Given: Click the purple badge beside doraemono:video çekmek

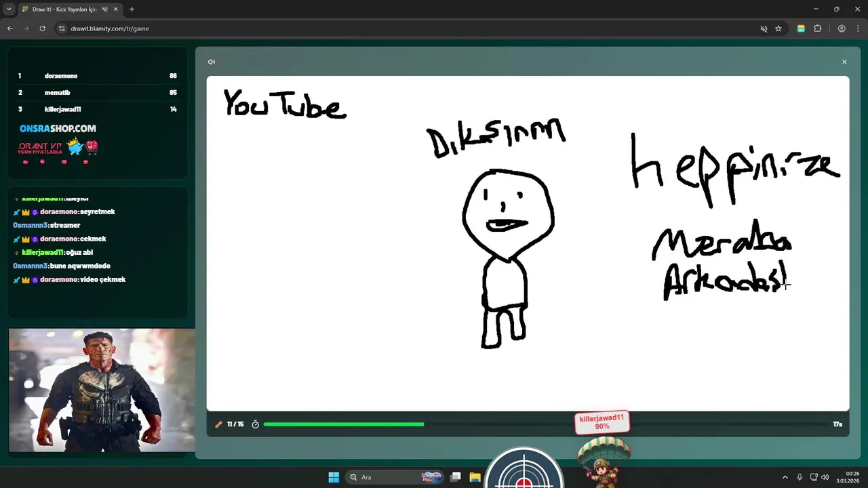Looking at the screenshot, I should tap(35, 280).
